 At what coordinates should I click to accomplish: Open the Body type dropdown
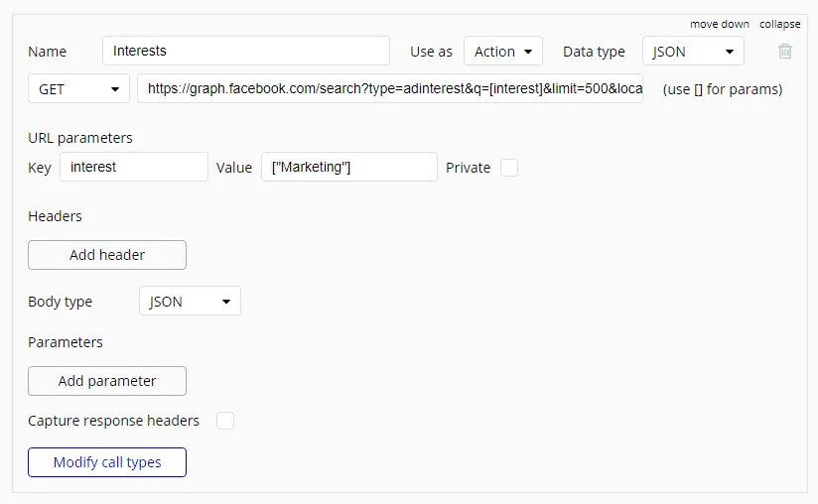point(190,302)
